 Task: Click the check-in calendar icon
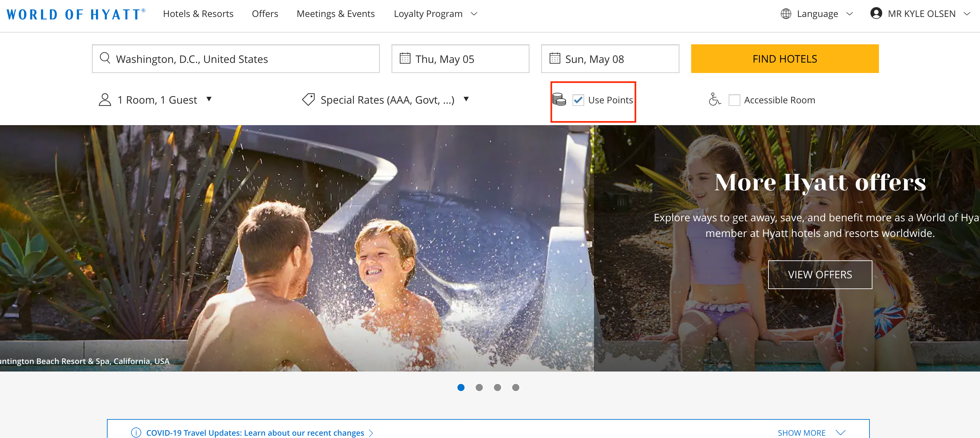click(405, 58)
